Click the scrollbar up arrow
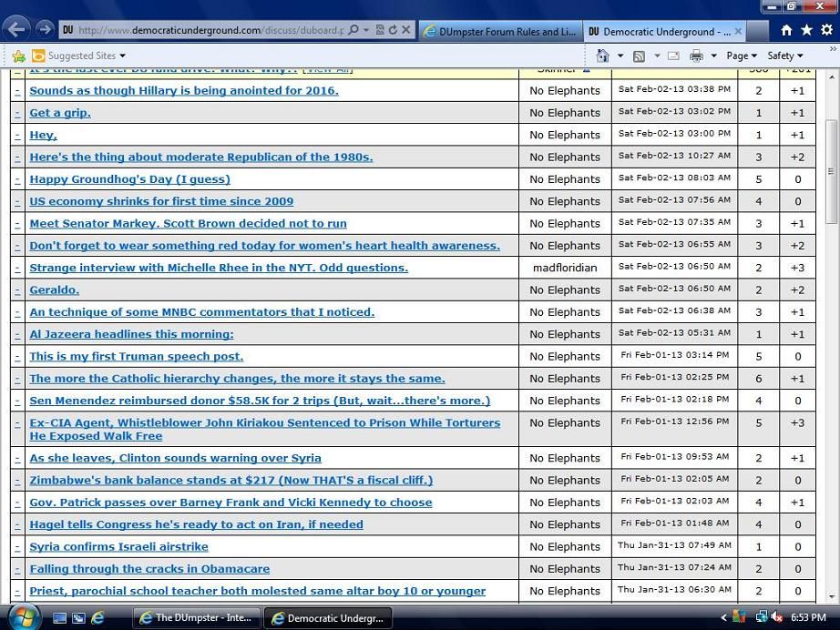The image size is (840, 630). coord(831,77)
